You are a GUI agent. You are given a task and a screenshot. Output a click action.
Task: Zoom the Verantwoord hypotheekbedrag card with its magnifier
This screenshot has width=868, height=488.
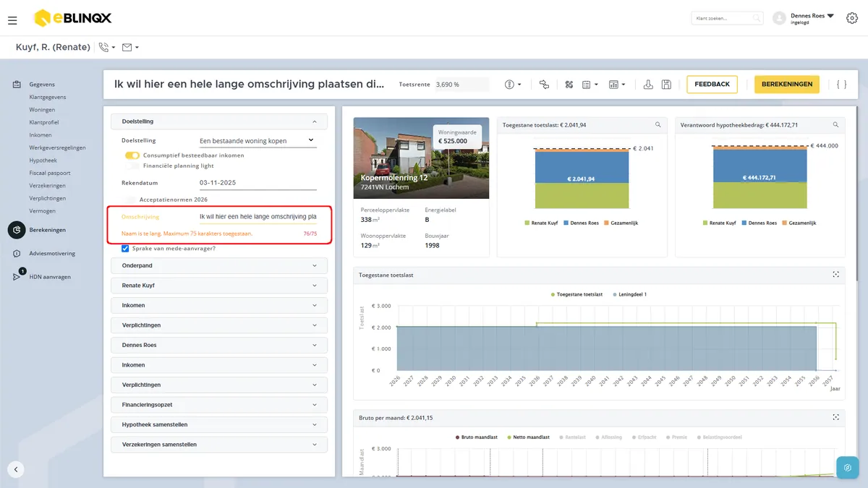click(x=836, y=125)
